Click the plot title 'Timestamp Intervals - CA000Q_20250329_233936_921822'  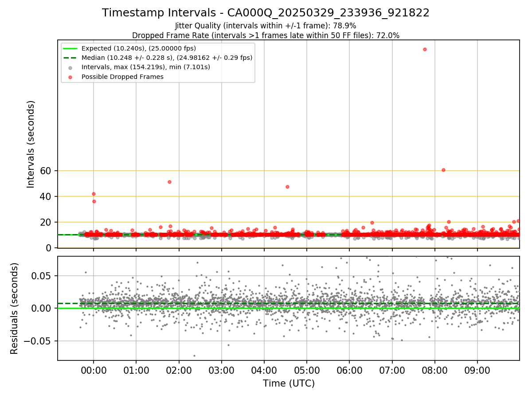(x=266, y=13)
